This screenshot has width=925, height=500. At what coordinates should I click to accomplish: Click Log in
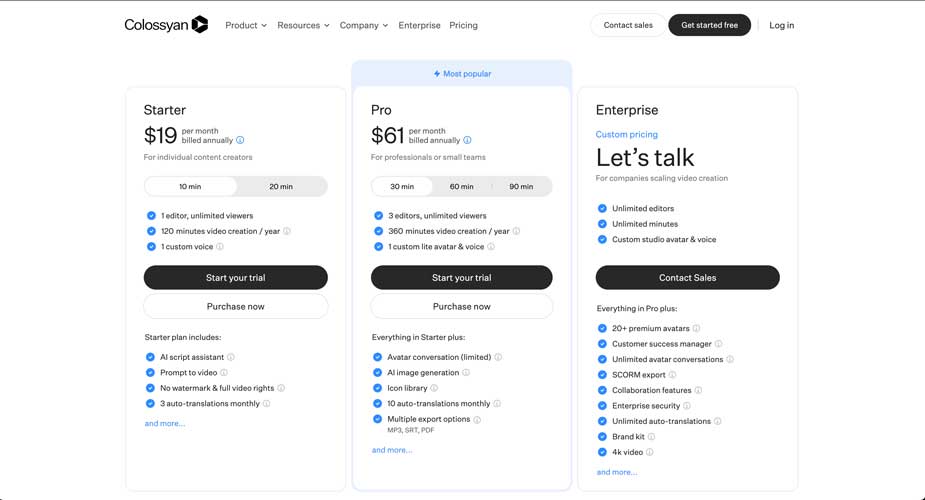pyautogui.click(x=782, y=25)
